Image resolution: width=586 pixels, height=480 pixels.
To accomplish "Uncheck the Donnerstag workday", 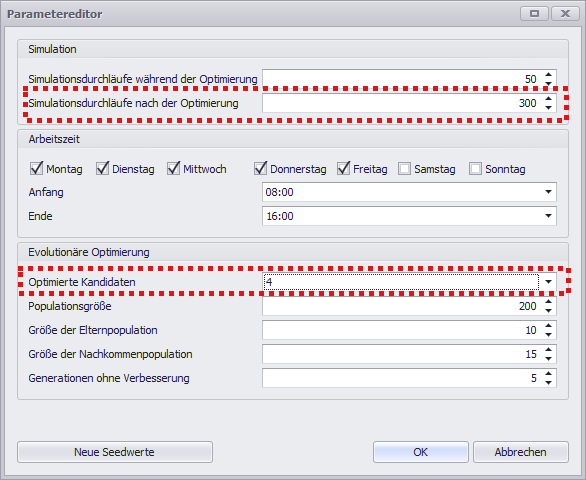I will [260, 169].
